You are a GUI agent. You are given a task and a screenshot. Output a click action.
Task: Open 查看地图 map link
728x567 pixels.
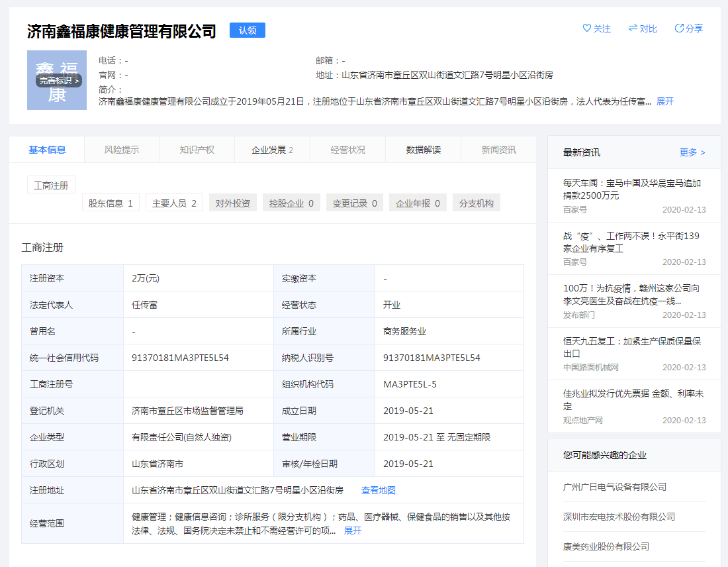point(379,490)
